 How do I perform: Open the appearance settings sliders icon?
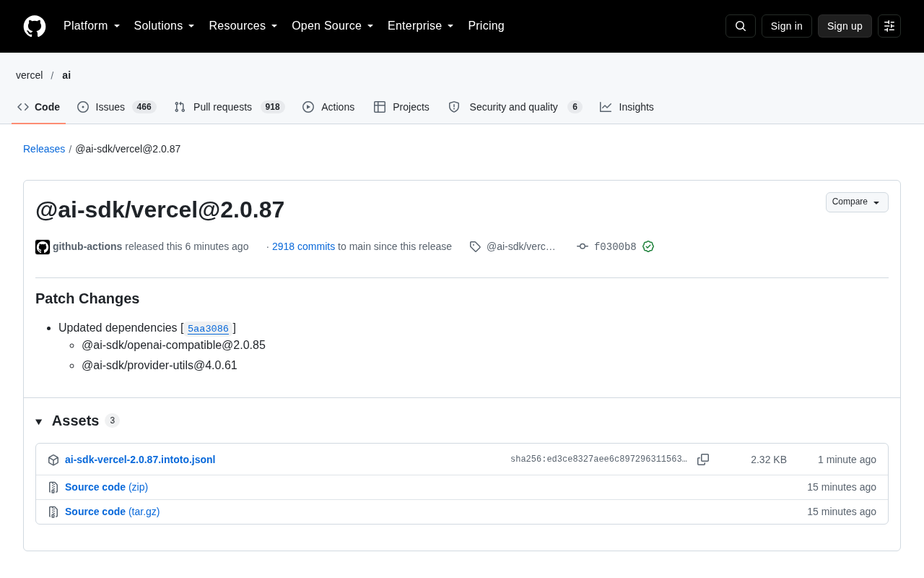coord(889,26)
